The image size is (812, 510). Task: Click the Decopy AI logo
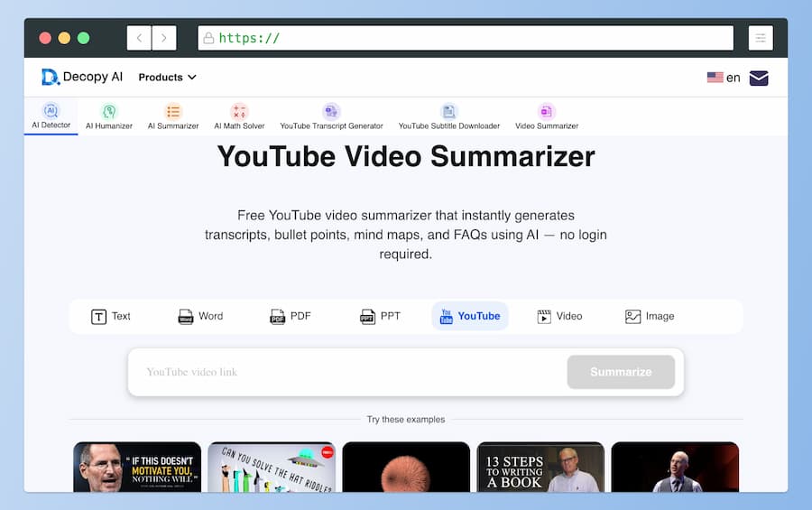tap(82, 78)
